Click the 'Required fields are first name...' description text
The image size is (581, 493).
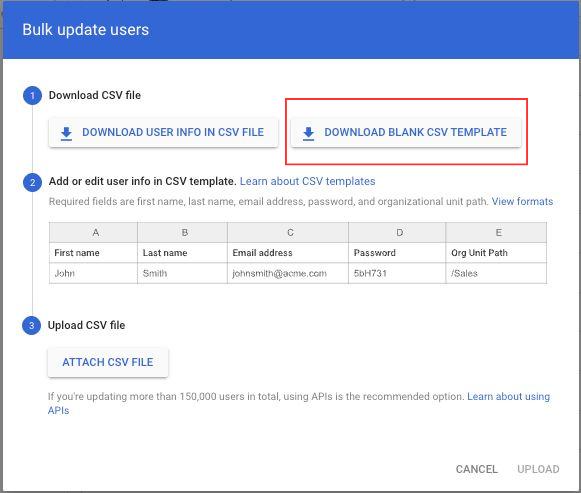(x=269, y=201)
